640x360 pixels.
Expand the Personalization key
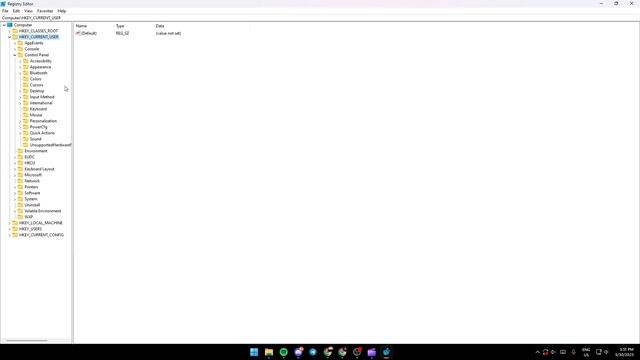(x=20, y=121)
